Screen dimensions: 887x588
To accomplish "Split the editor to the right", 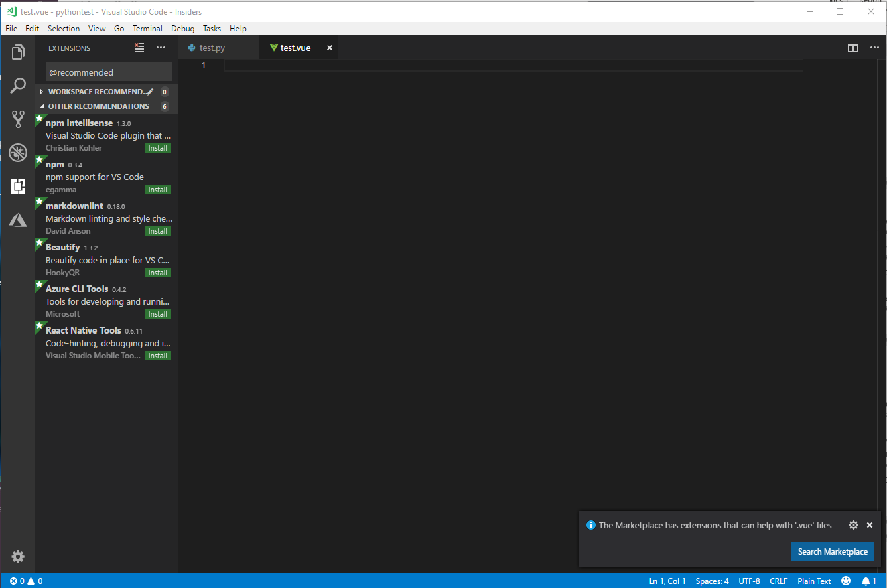I will point(853,48).
